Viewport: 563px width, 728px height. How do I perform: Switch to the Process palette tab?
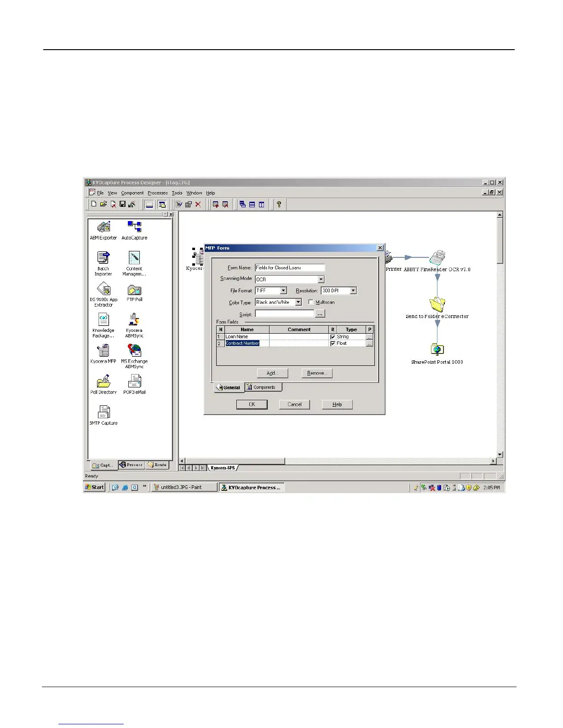click(132, 465)
